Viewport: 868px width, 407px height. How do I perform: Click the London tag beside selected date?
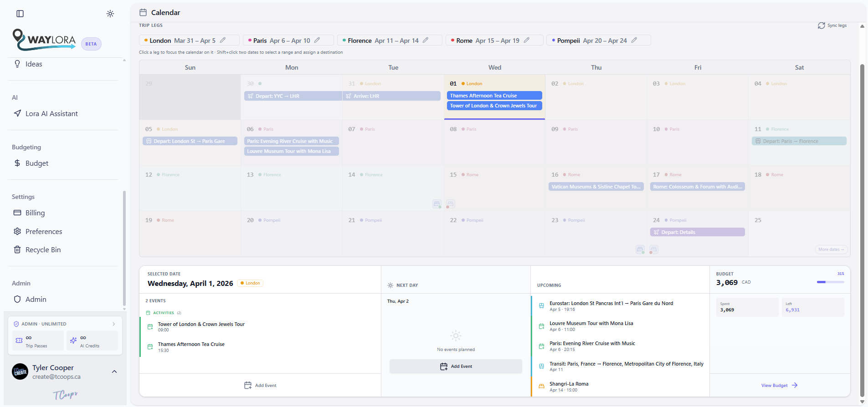pos(250,283)
